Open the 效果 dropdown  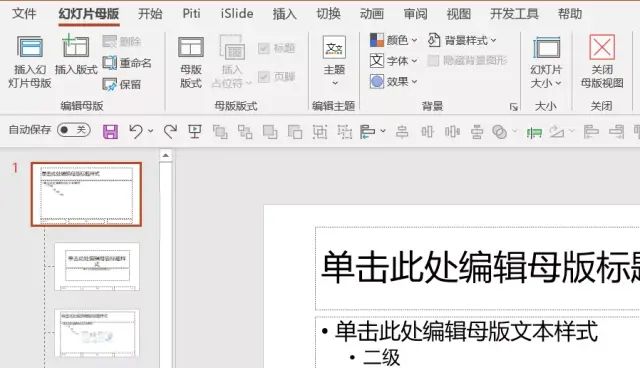(x=393, y=82)
